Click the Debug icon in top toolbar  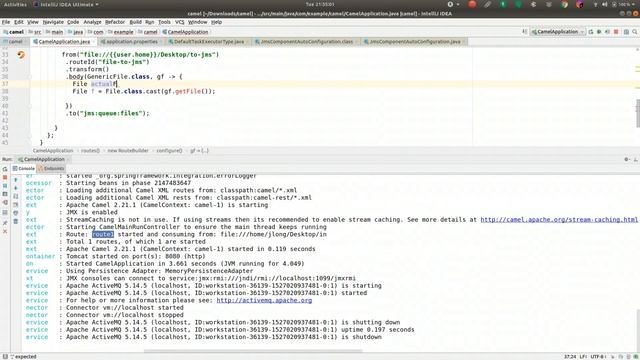[599, 32]
